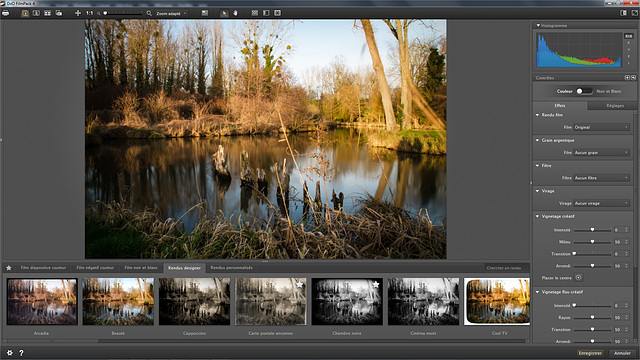Apply the Arcadia preset thumbnail
This screenshot has width=640, height=360.
tap(42, 302)
